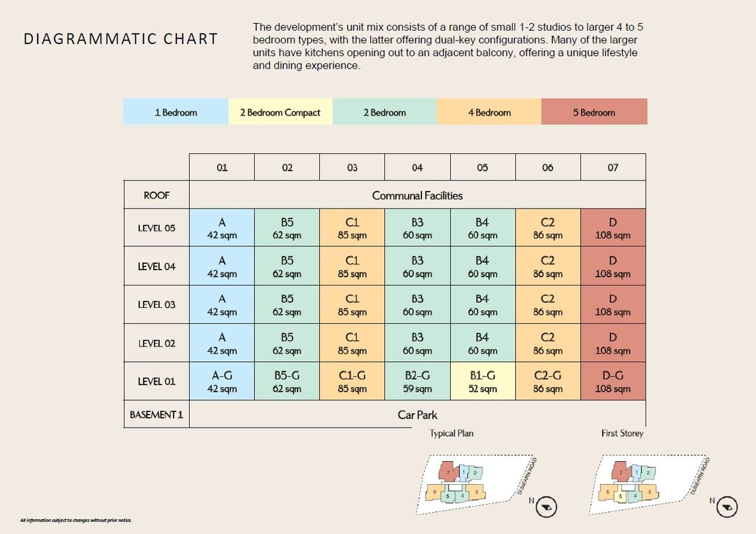756x534 pixels.
Task: Click the B1-G 52 sqm unit cell
Action: (482, 381)
